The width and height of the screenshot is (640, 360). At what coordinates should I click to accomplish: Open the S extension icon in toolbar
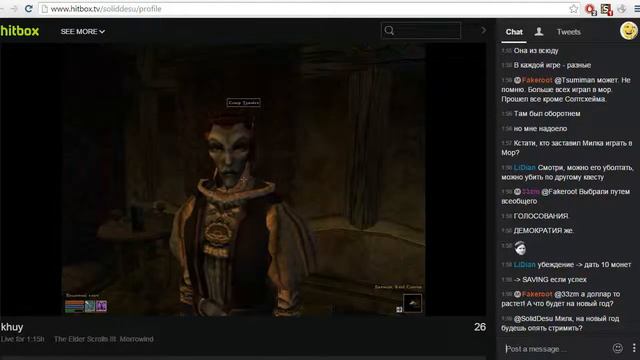(607, 9)
